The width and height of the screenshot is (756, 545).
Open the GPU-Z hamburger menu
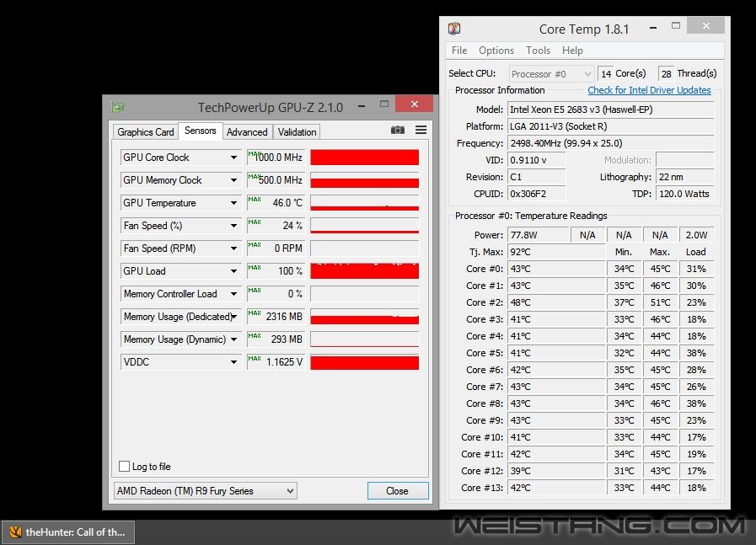pos(421,130)
